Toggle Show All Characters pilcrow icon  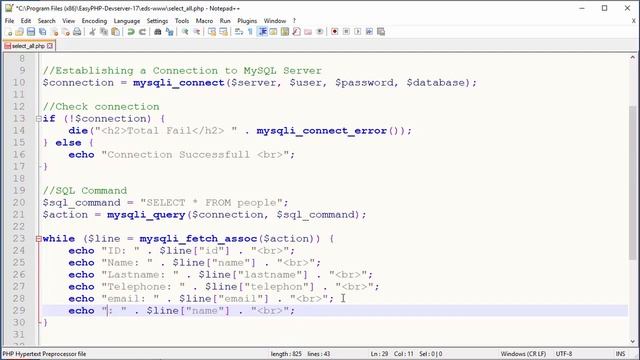pyautogui.click(x=250, y=32)
